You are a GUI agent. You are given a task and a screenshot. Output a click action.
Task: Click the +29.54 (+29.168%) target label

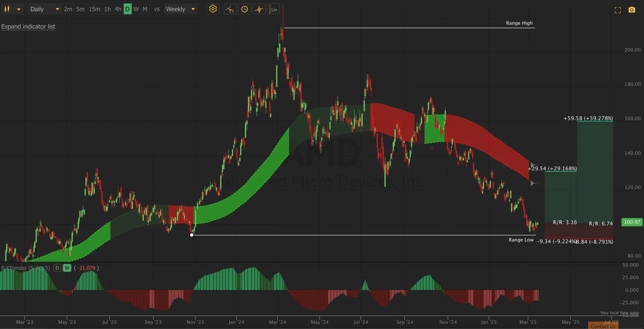[x=552, y=169]
